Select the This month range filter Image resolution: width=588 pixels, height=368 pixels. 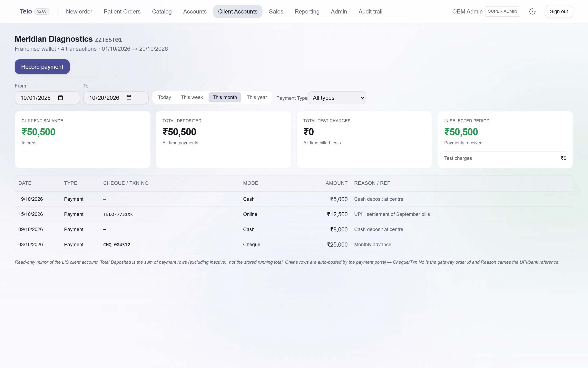(x=225, y=97)
